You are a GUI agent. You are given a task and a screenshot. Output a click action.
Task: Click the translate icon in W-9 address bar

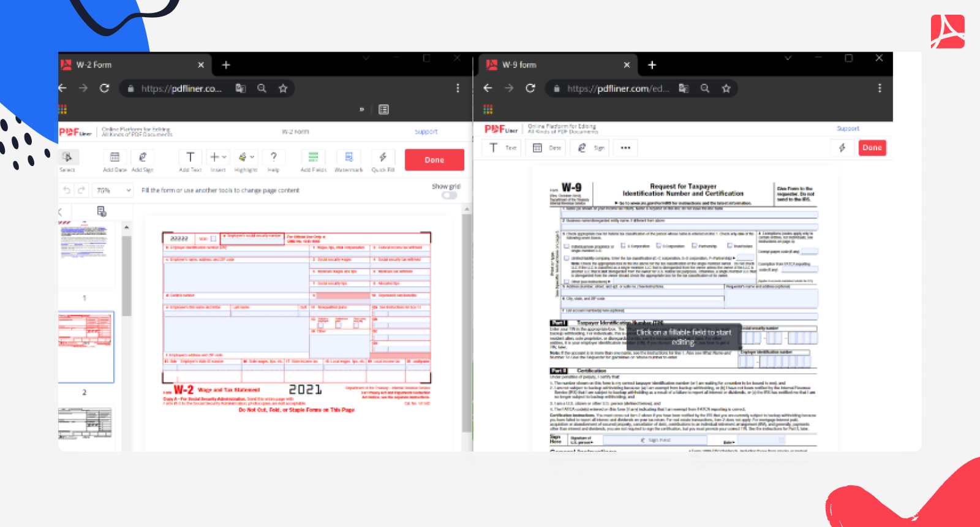684,88
